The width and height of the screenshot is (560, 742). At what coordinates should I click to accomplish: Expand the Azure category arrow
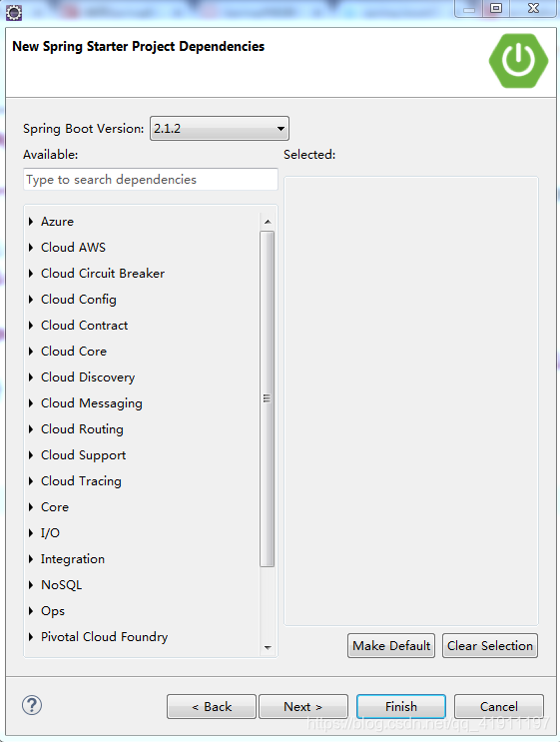31,222
